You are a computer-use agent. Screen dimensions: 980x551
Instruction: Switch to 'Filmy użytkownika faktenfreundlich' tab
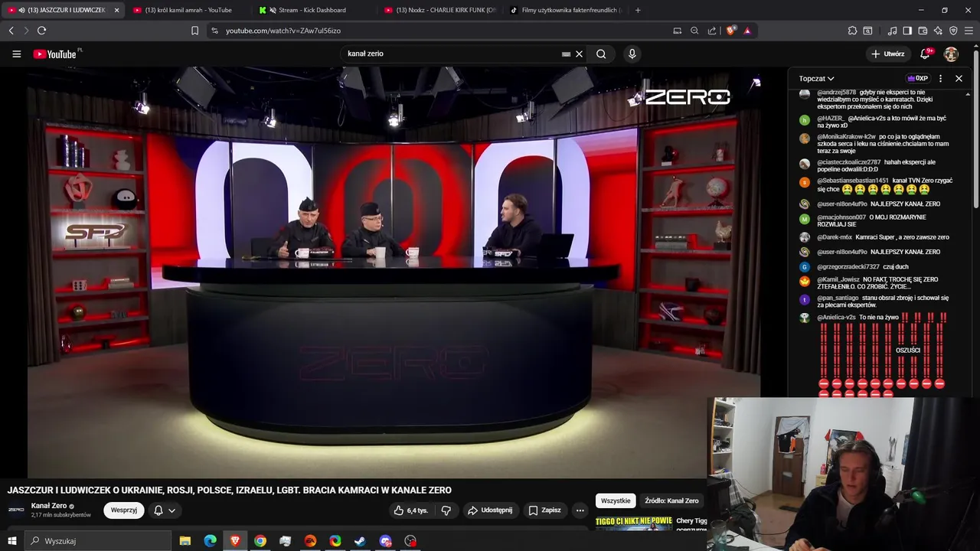coord(565,10)
